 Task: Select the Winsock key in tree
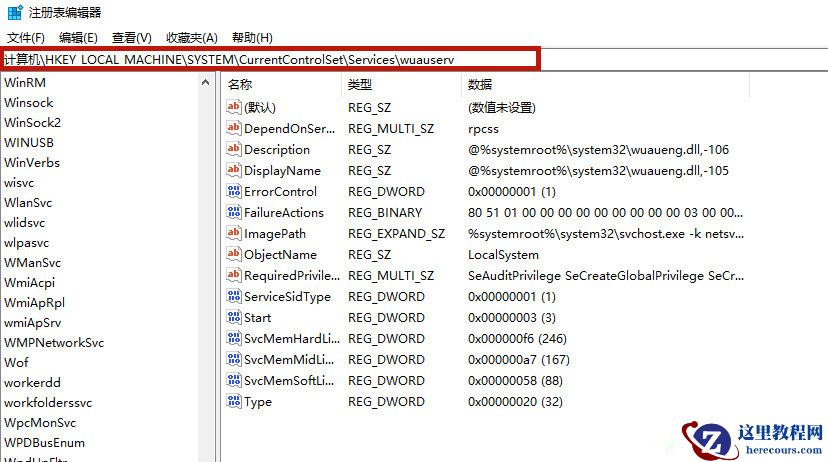tap(29, 102)
